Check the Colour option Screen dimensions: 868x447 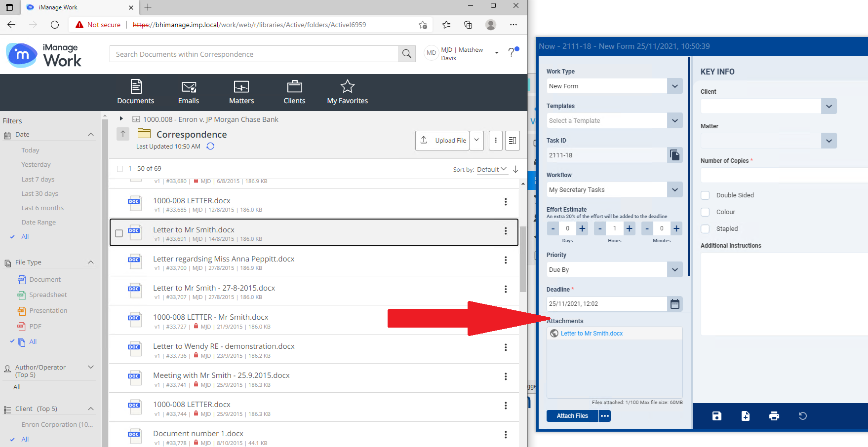coord(705,212)
